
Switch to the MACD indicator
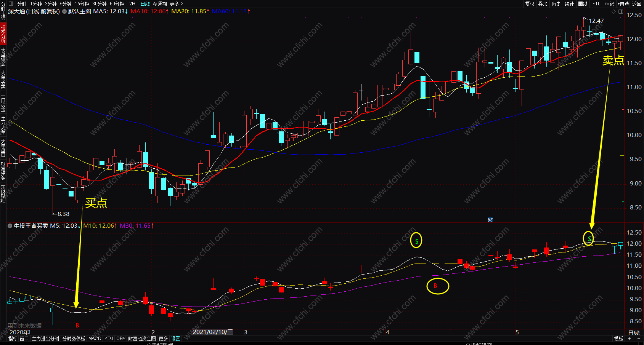pyautogui.click(x=95, y=339)
